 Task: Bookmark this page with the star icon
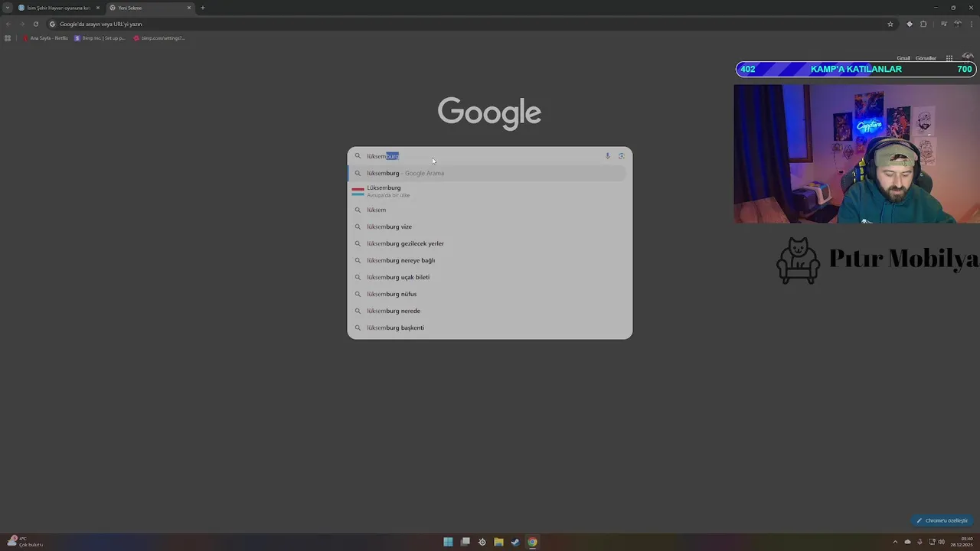890,24
